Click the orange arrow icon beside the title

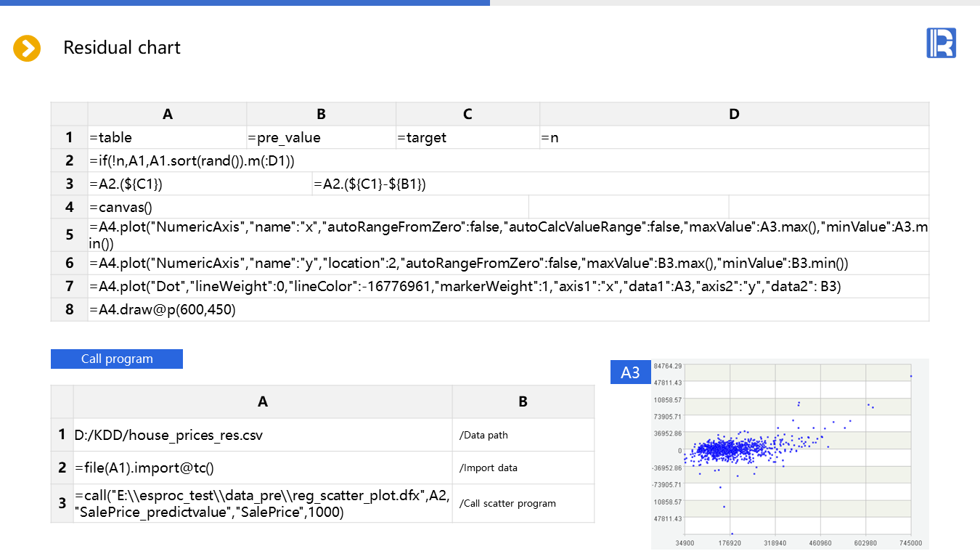pyautogui.click(x=27, y=48)
